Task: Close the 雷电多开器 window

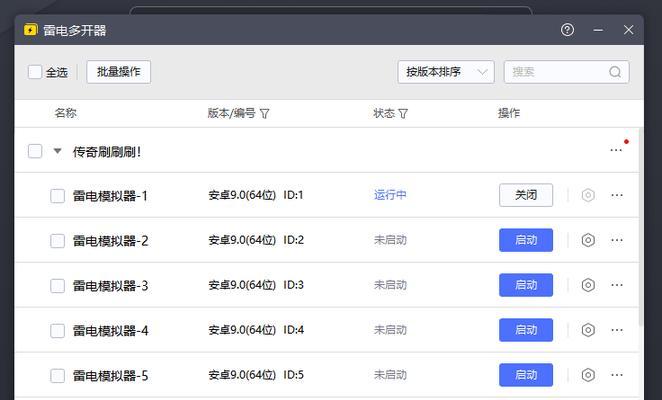Action: pyautogui.click(x=628, y=30)
